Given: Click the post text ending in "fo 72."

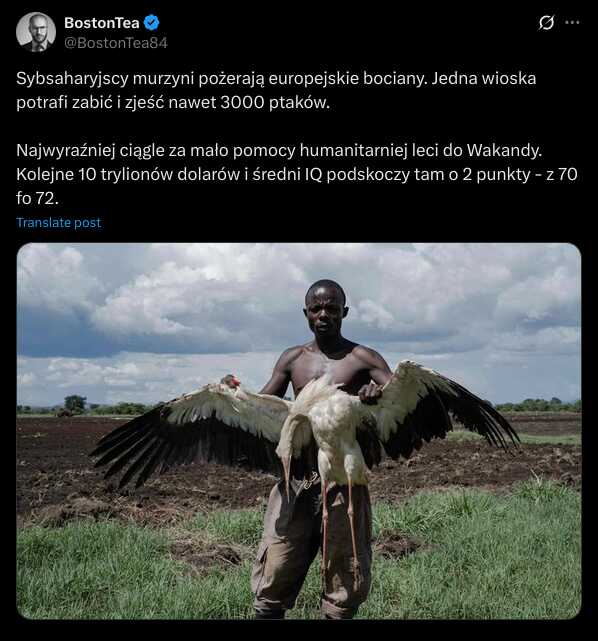Looking at the screenshot, I should [297, 174].
